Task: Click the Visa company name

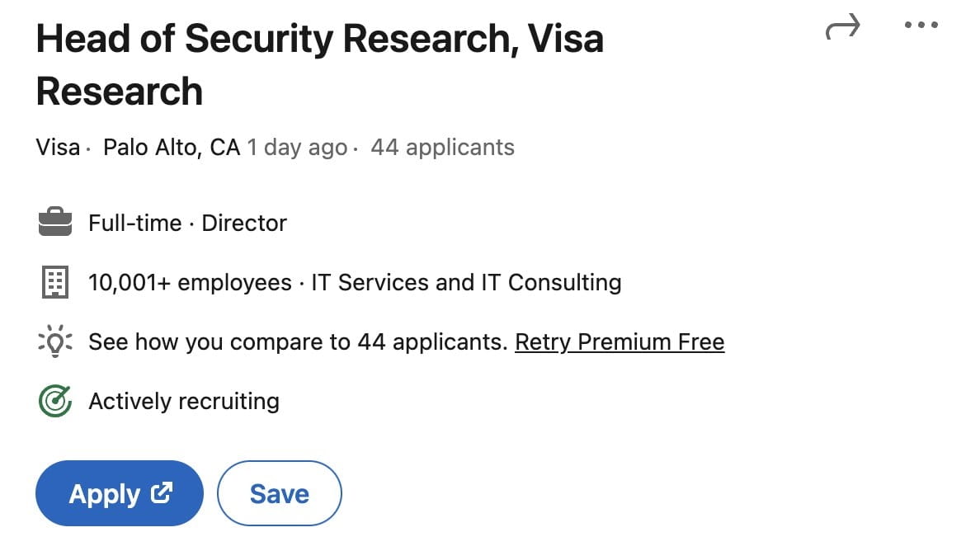Action: (58, 148)
